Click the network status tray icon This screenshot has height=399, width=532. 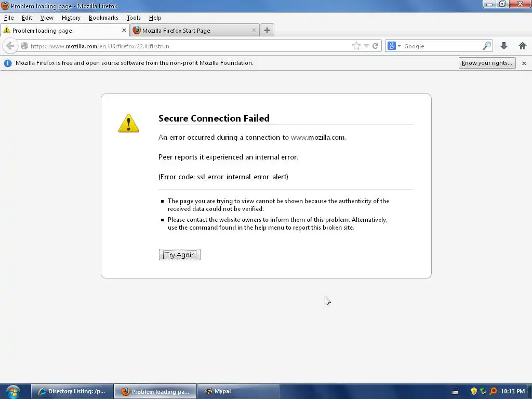pyautogui.click(x=483, y=391)
